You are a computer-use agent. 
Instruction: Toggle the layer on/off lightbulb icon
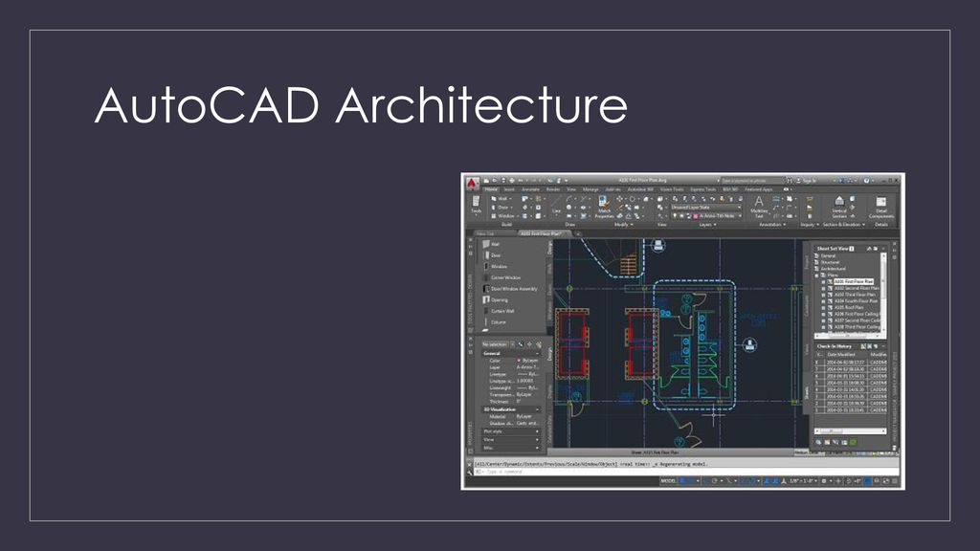point(675,216)
